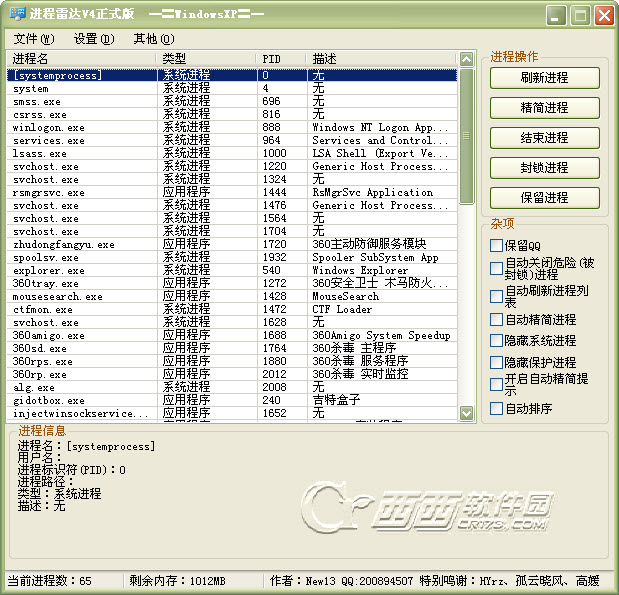Select the system process row
This screenshot has width=619, height=595.
(232, 88)
